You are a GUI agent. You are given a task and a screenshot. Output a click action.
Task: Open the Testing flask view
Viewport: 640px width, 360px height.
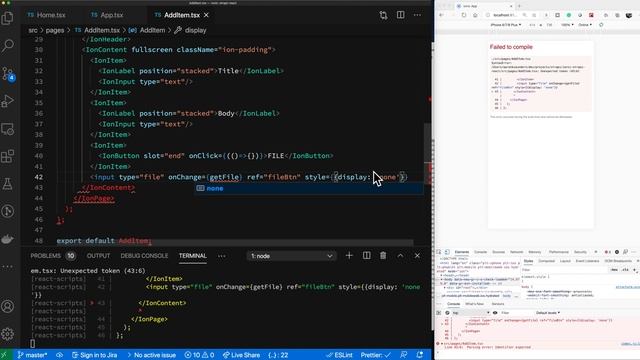click(8, 184)
